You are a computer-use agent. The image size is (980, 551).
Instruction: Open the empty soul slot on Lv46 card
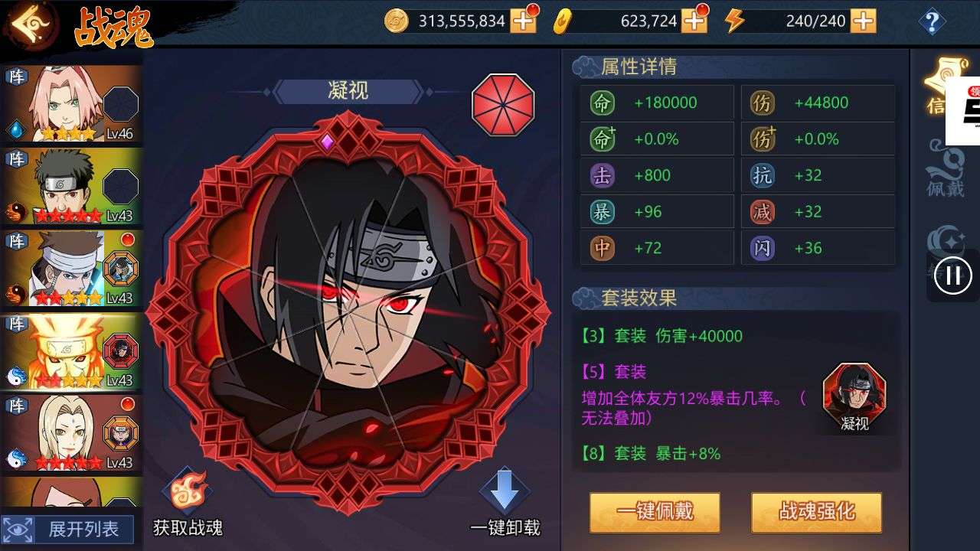121,105
